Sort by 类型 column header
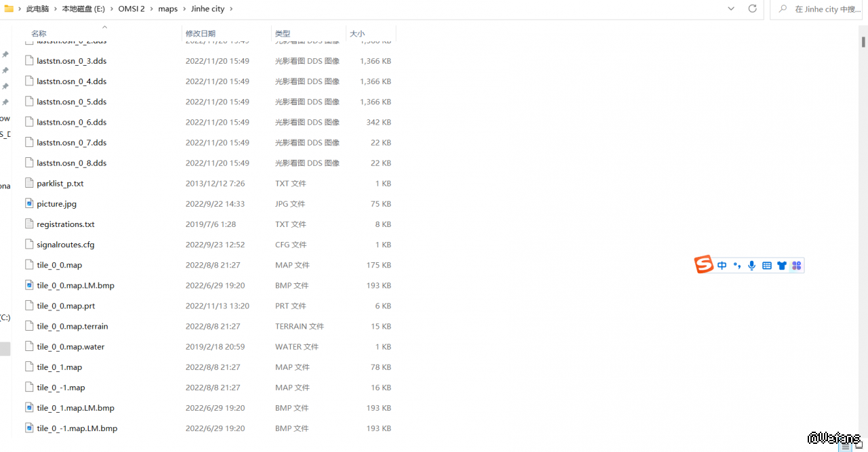Viewport: 868px width, 452px height. 283,33
